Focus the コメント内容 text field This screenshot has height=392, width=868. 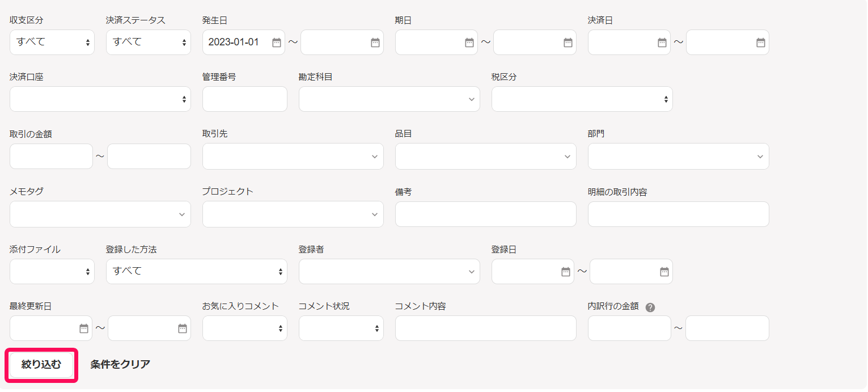[486, 328]
